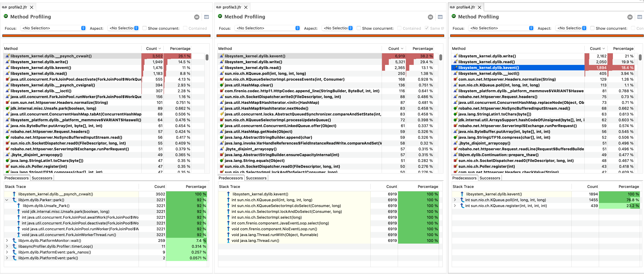Viewport: 644px width, 274px height.
Task: Click the minimize icon in the profile4 Method Profiling panel
Action: pyautogui.click(x=630, y=17)
